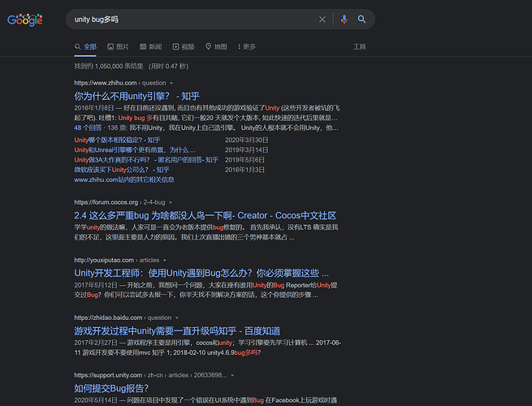This screenshot has height=406, width=532.
Task: Click the date '2016年1月3日'
Action: (244, 170)
